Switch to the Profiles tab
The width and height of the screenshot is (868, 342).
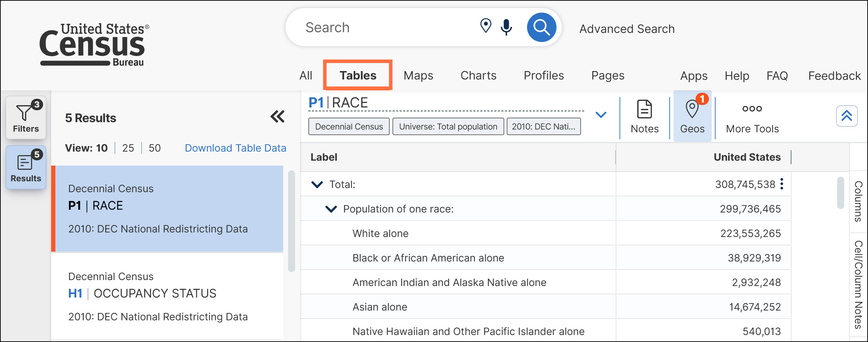[x=544, y=76]
